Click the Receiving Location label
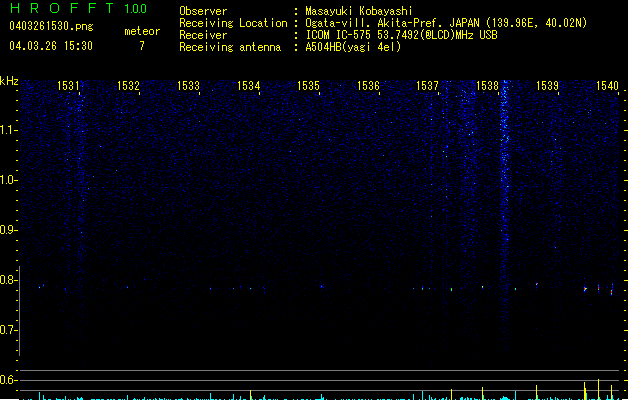 coord(233,23)
